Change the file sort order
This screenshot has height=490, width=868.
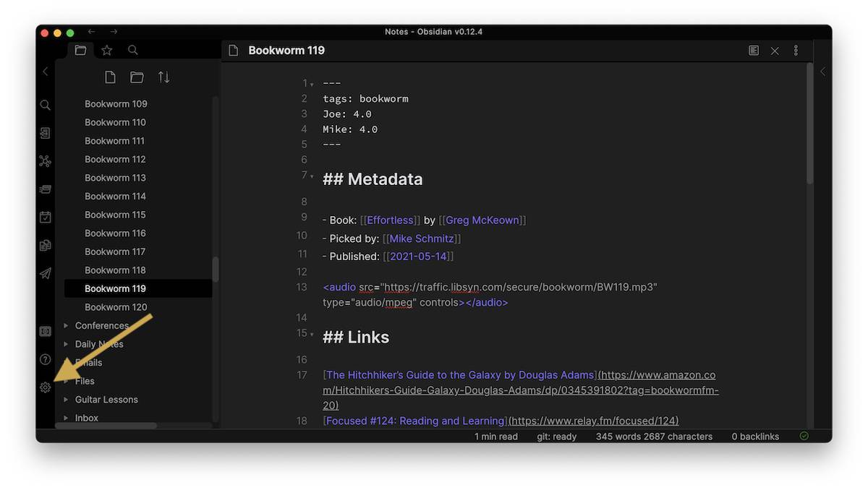click(163, 77)
